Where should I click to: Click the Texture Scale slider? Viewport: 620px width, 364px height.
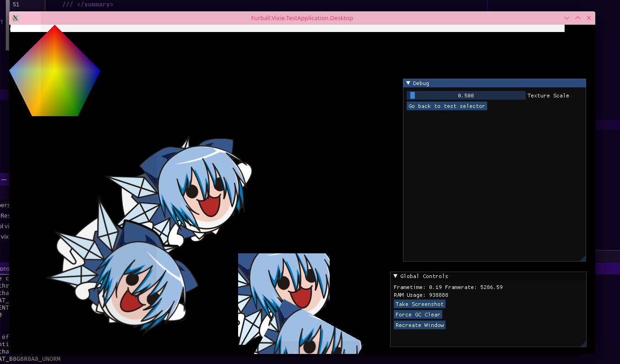pos(466,96)
